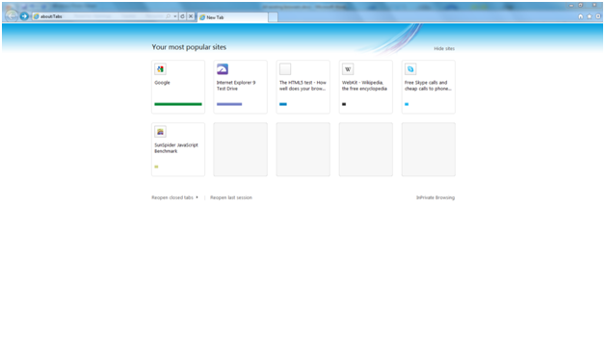The width and height of the screenshot is (605, 364).
Task: Click the Back navigation arrow
Action: tap(12, 15)
